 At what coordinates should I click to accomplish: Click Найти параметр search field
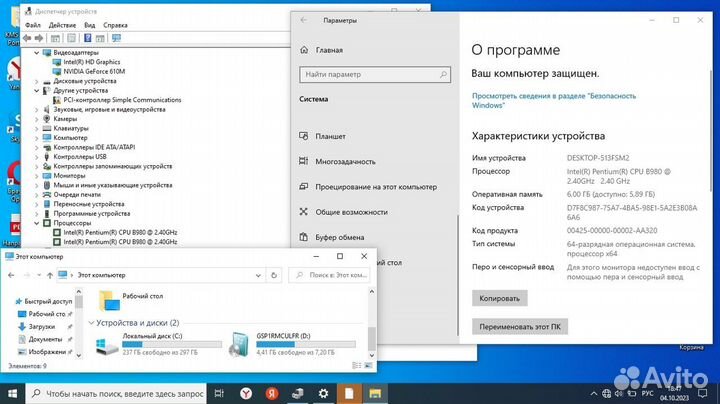(x=375, y=74)
